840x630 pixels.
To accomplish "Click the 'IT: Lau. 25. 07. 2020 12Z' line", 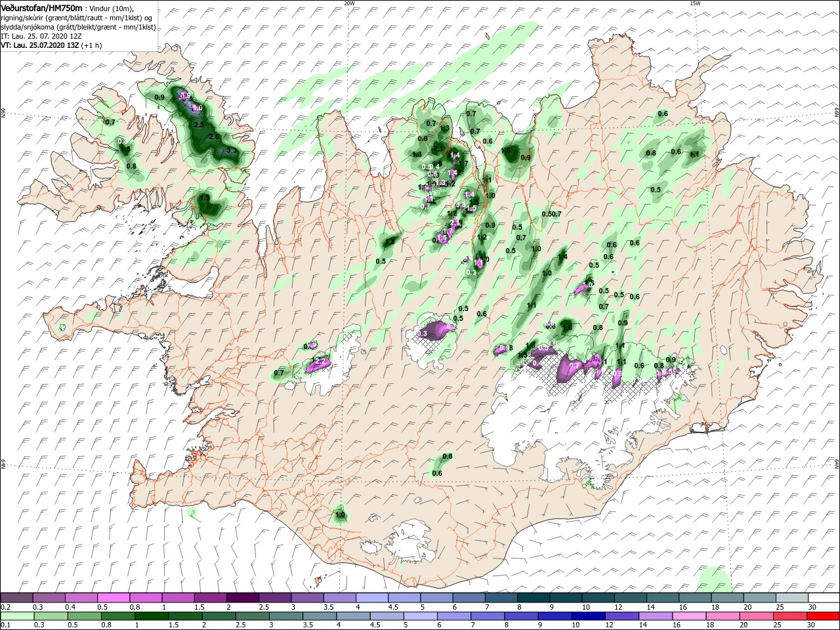I will (x=41, y=36).
